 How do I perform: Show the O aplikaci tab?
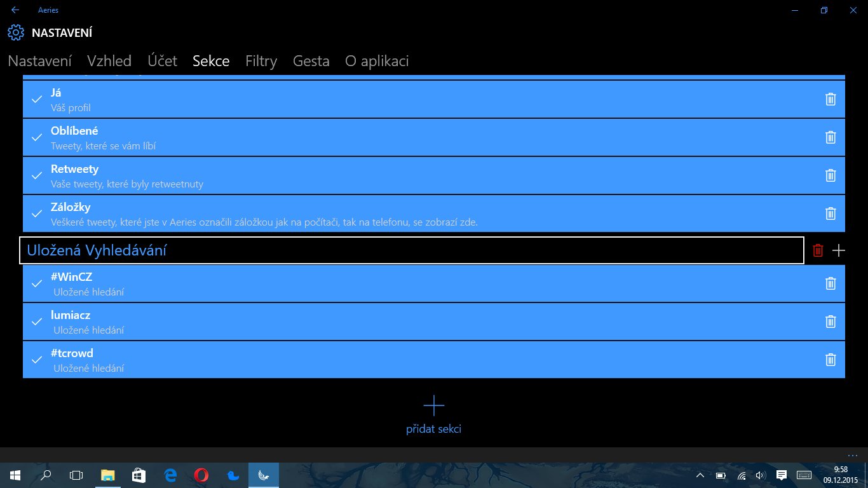[377, 61]
